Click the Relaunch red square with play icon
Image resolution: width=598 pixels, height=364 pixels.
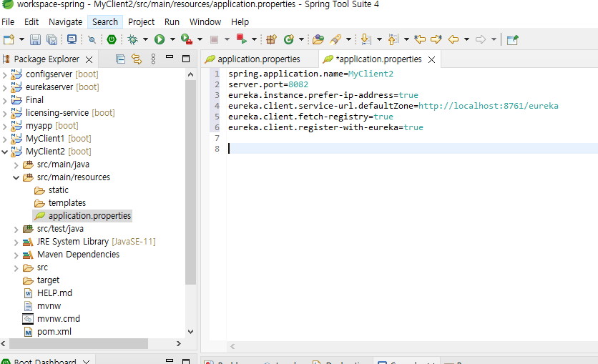(x=241, y=39)
